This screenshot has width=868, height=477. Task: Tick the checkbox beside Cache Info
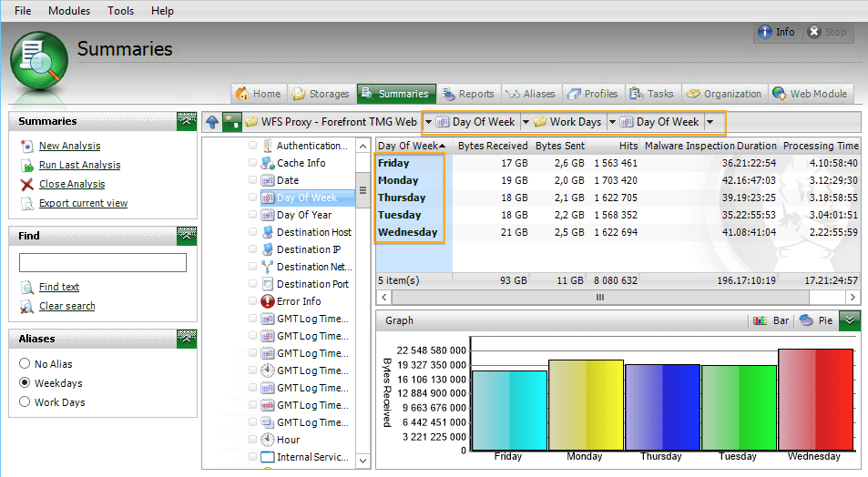click(x=252, y=163)
